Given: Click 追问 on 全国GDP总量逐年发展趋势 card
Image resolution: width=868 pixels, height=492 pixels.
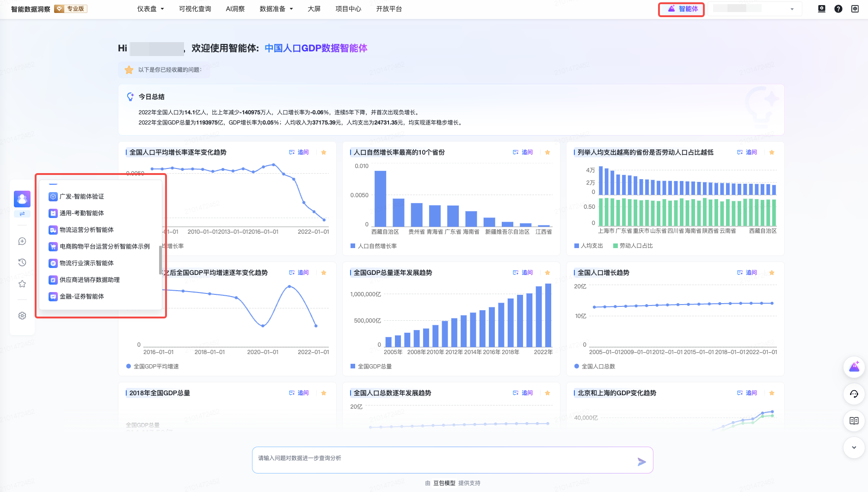Looking at the screenshot, I should (x=523, y=273).
